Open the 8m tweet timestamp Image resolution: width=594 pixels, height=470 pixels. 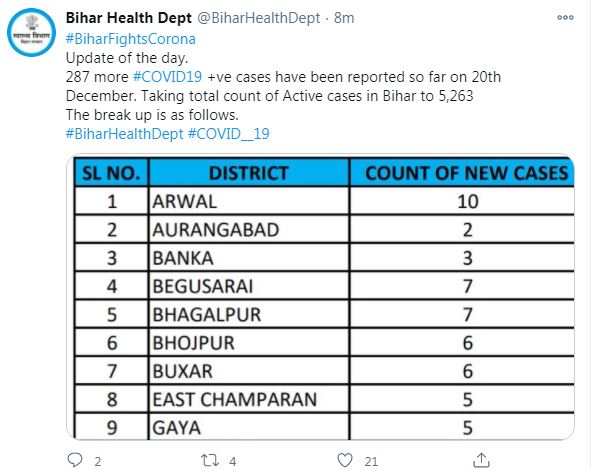[344, 18]
